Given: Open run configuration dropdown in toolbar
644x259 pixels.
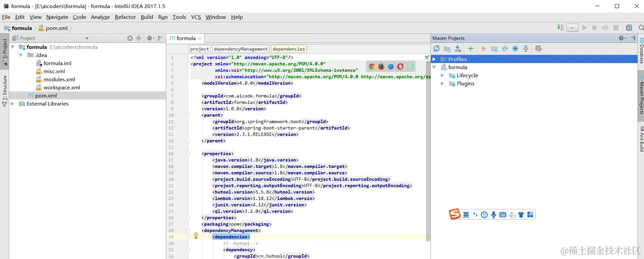Looking at the screenshot, I should pos(572,28).
